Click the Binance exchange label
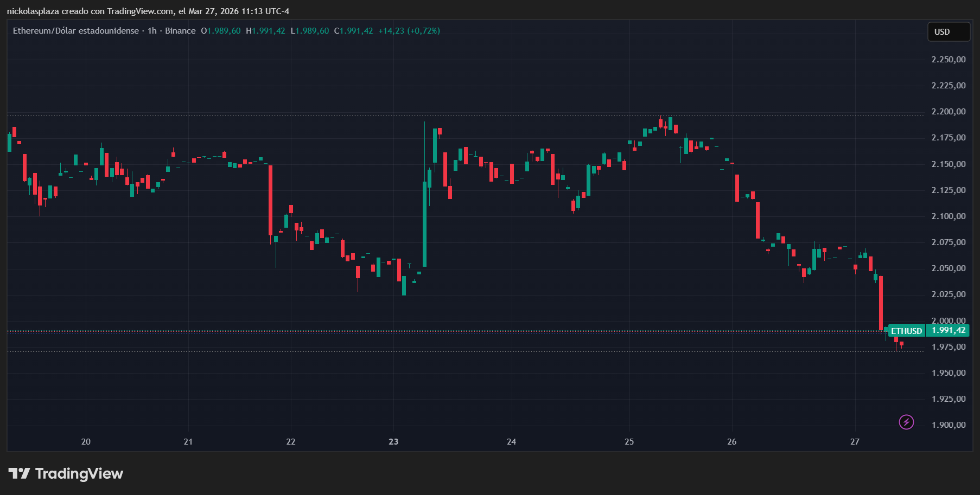Viewport: 980px width, 495px height. click(x=180, y=31)
